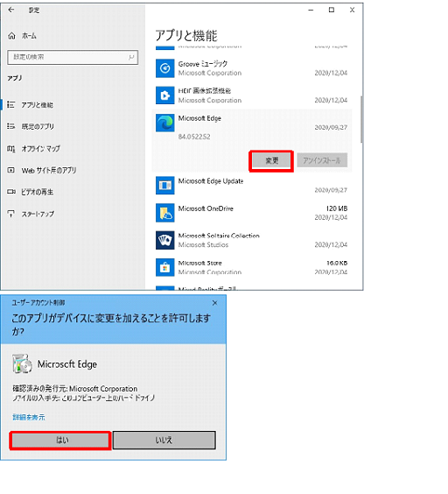Click the アプリと機能 page heading
Image resolution: width=448 pixels, height=494 pixels.
[x=186, y=35]
